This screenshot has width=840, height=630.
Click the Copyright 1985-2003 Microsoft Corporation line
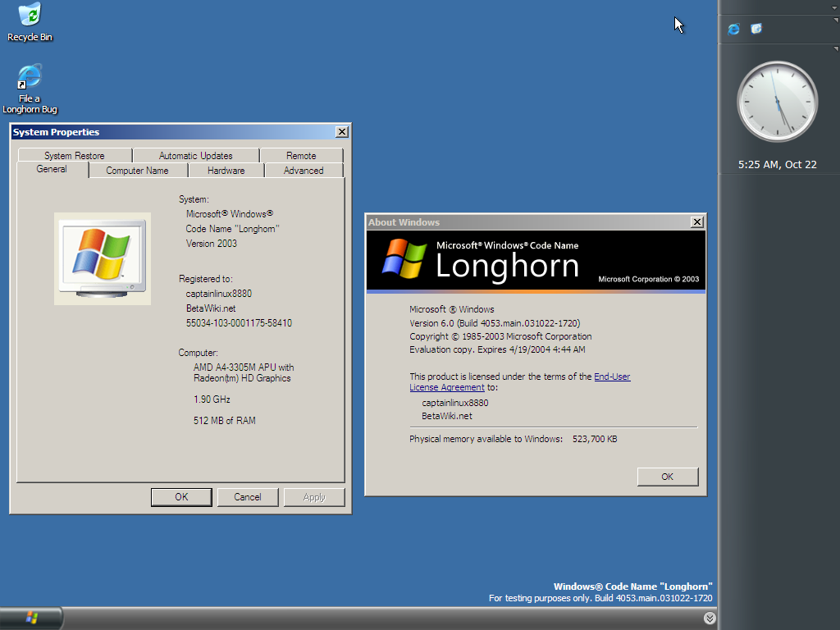[500, 336]
